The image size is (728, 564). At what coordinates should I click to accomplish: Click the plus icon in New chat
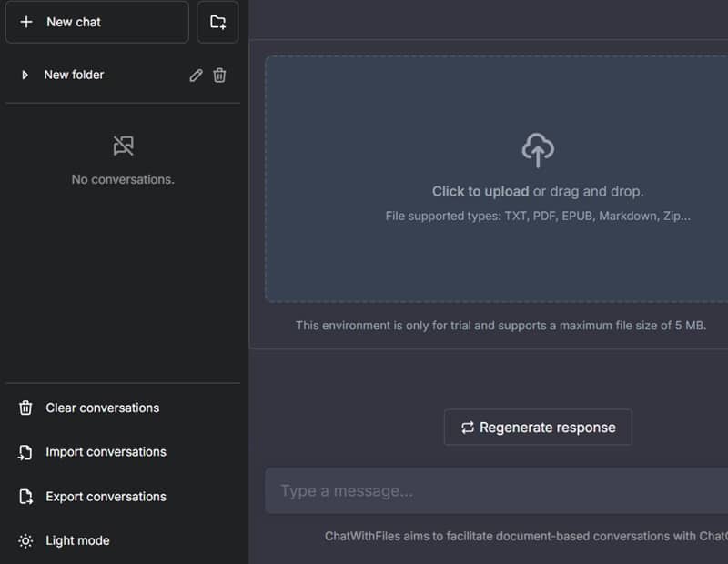26,22
